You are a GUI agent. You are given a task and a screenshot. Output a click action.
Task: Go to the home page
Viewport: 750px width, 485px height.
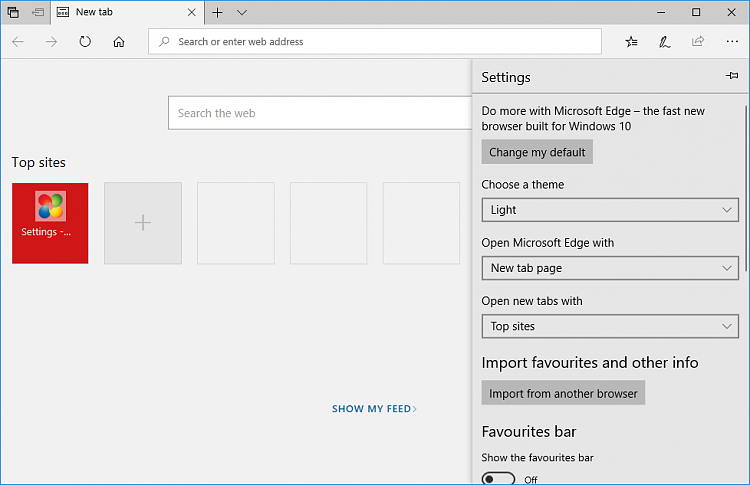119,42
